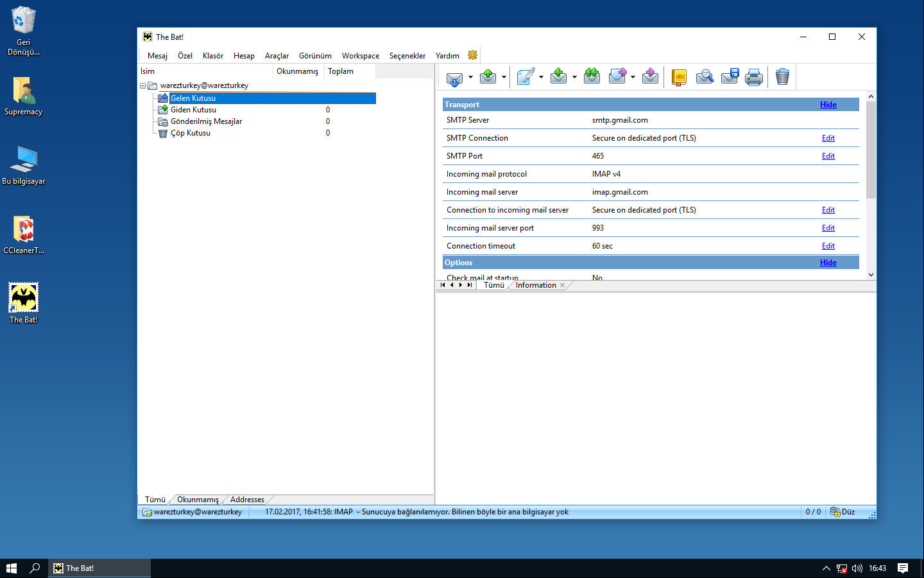Close the Information tab
This screenshot has height=578, width=924.
click(x=563, y=285)
